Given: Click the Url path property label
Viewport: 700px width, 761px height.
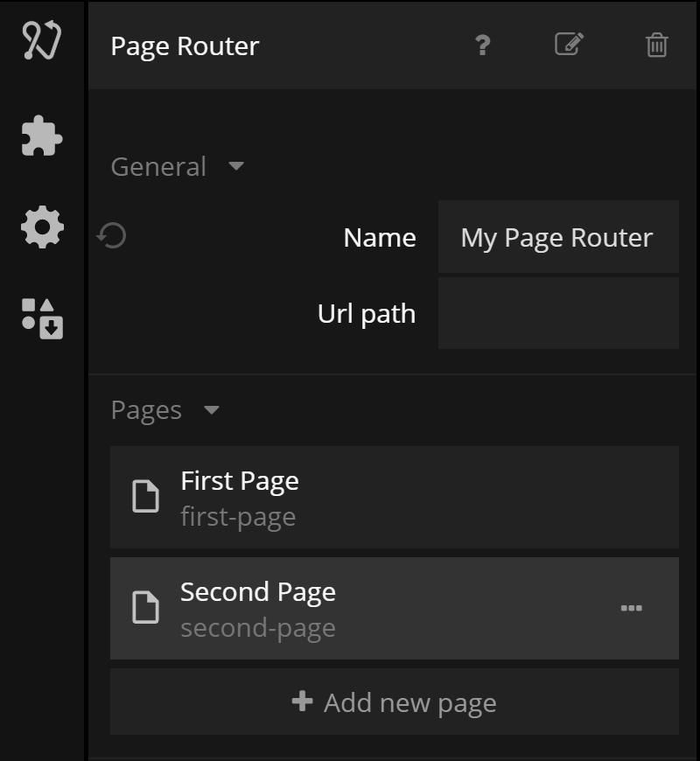Looking at the screenshot, I should [366, 313].
